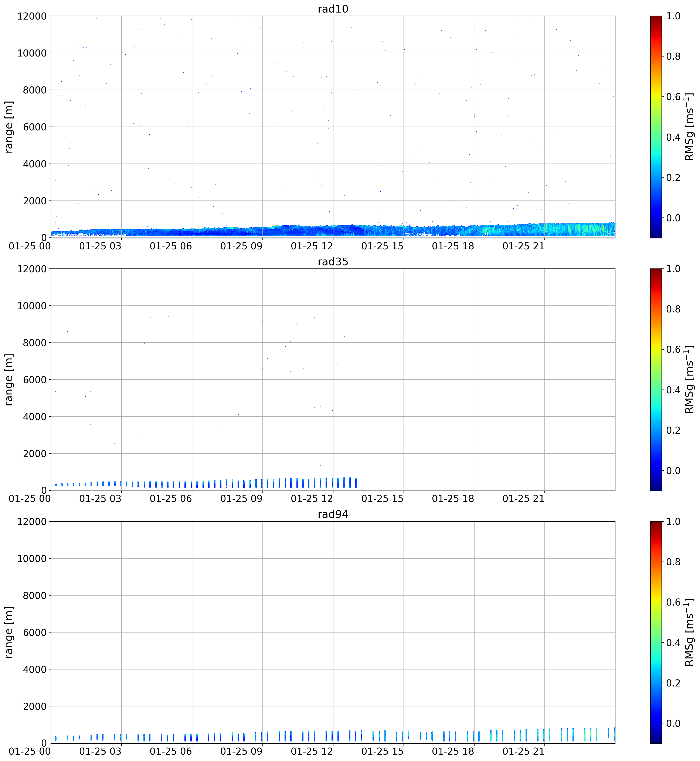
Task: Click the 6000 y-tick of rad10
Action: (34, 127)
